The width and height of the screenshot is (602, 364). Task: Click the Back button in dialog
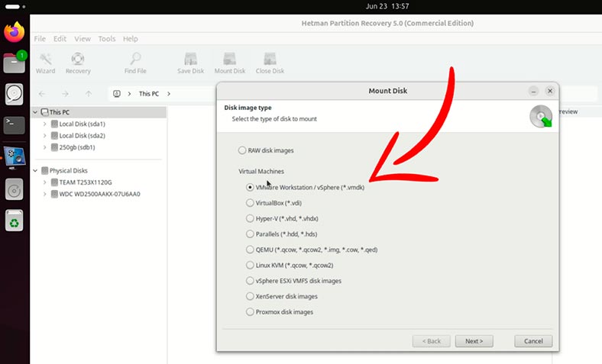(432, 341)
